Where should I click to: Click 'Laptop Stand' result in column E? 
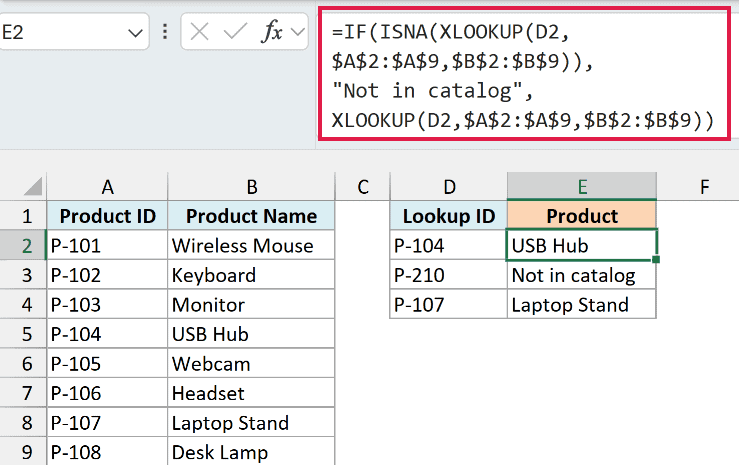(582, 305)
